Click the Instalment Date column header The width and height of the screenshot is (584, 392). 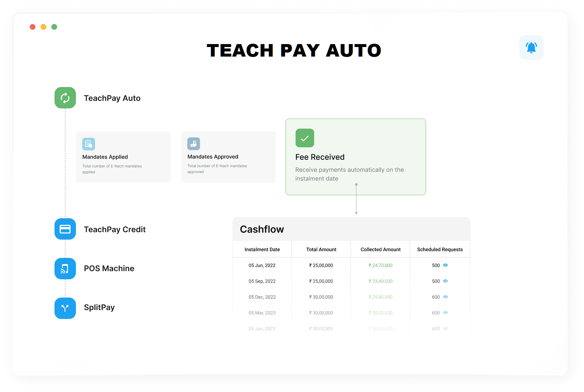262,249
